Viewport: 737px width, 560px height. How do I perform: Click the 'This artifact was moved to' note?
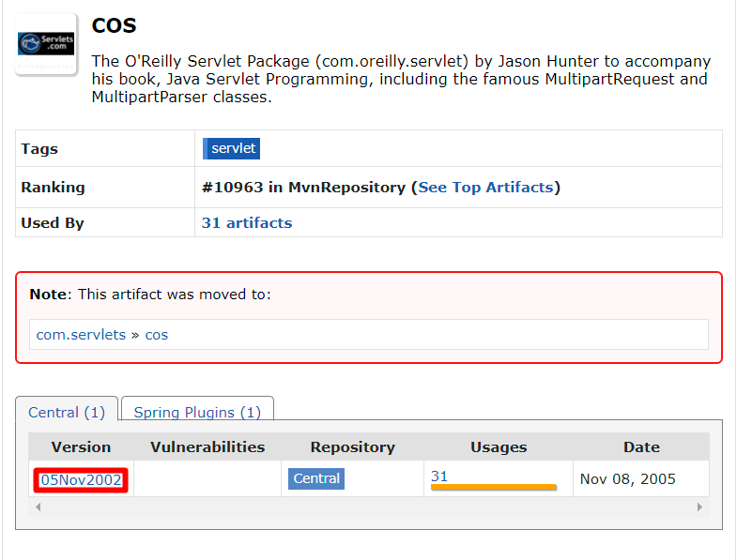point(150,295)
